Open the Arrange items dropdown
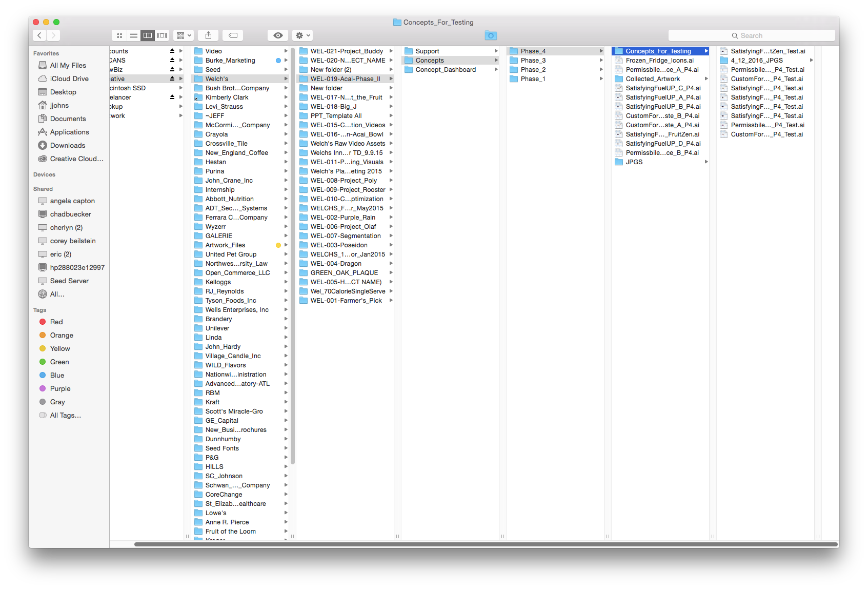The image size is (868, 589). [x=183, y=35]
